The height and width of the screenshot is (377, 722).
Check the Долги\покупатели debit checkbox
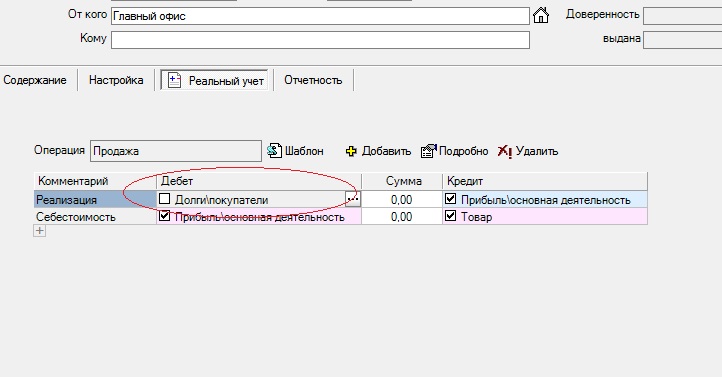point(164,199)
